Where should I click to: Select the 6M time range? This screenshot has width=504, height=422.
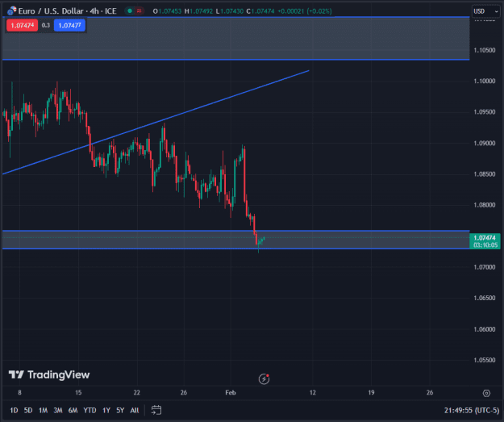click(x=73, y=410)
